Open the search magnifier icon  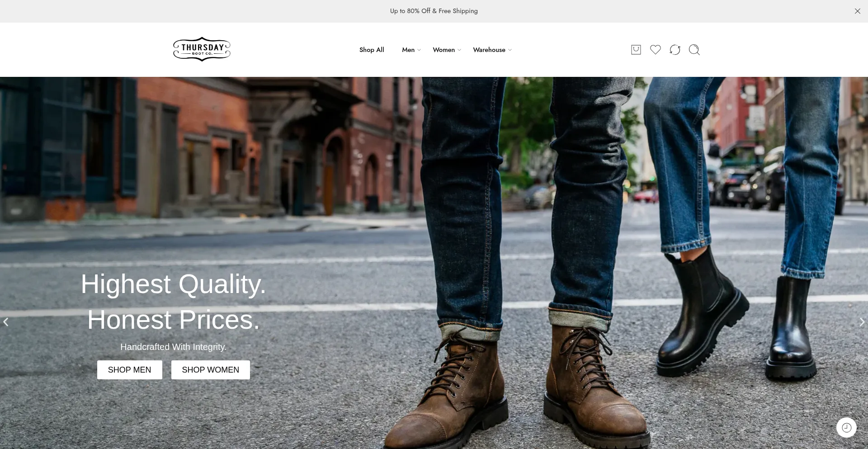pos(694,50)
